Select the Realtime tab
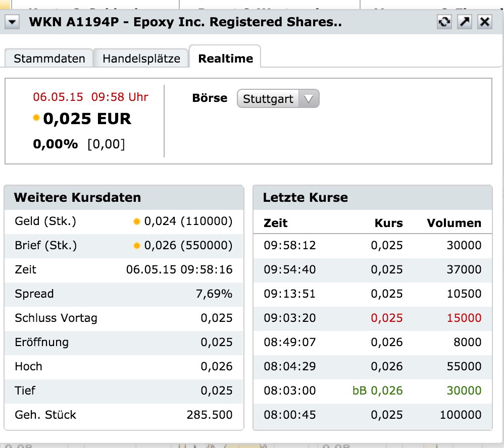The width and height of the screenshot is (504, 448). (225, 59)
